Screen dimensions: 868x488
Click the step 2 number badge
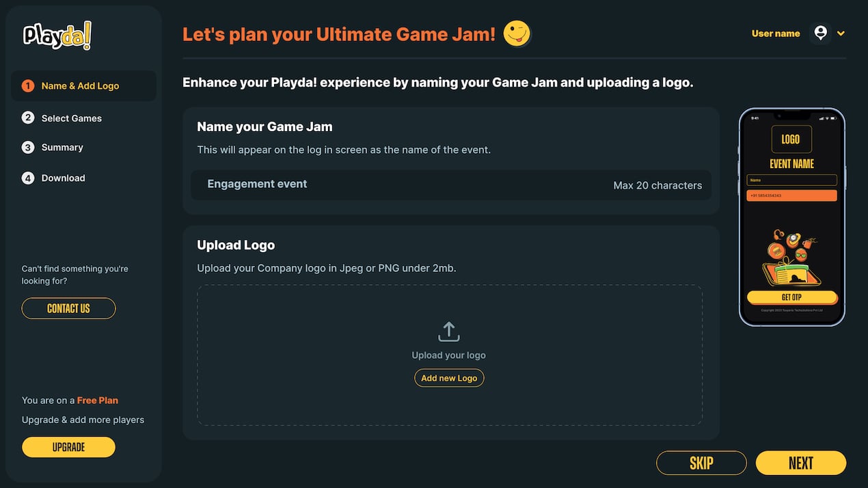point(28,118)
